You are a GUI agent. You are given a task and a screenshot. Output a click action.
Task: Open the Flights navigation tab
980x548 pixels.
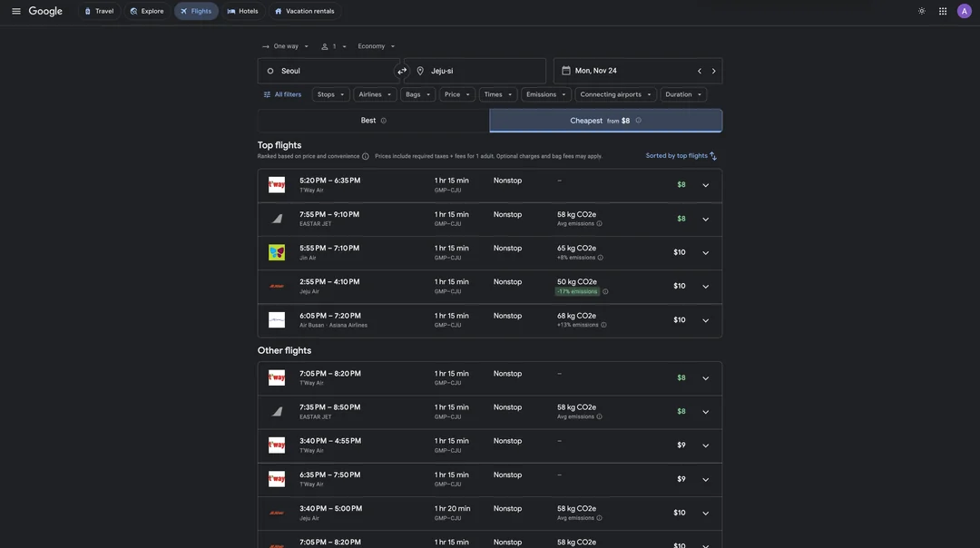(x=196, y=12)
